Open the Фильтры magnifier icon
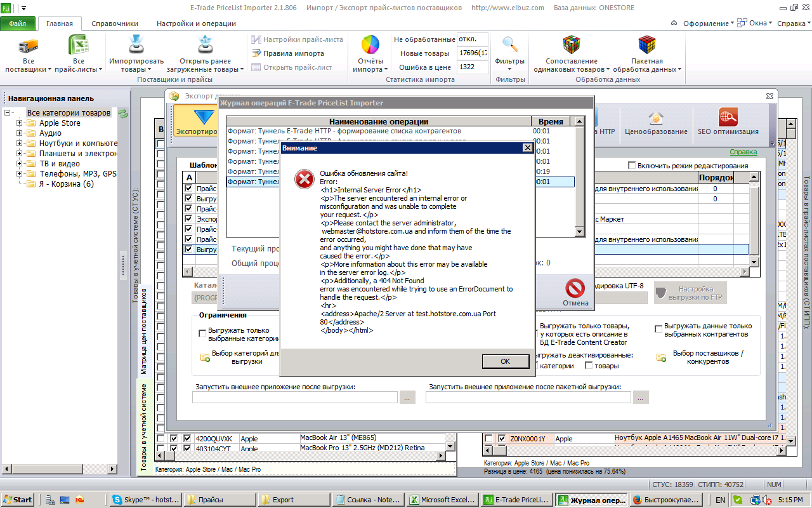 coord(510,44)
